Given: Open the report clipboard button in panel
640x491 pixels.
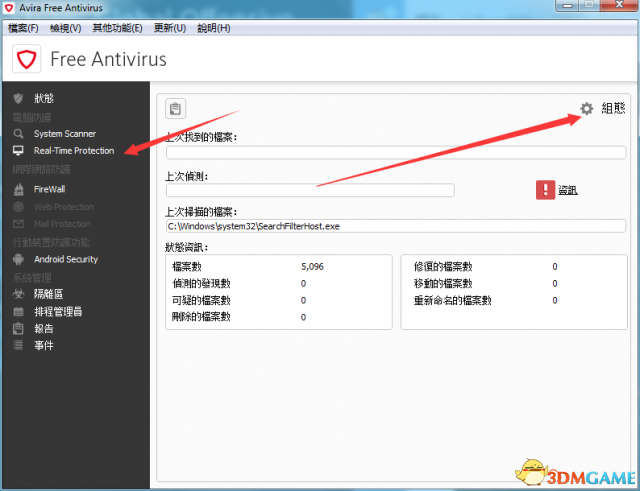Looking at the screenshot, I should (176, 109).
